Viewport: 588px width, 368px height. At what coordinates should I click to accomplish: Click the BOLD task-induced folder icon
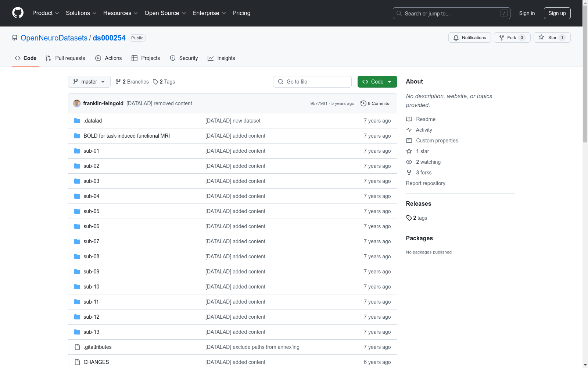[77, 136]
